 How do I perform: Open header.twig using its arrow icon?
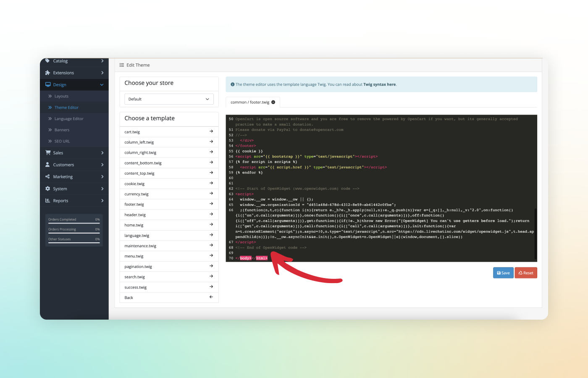(x=211, y=214)
